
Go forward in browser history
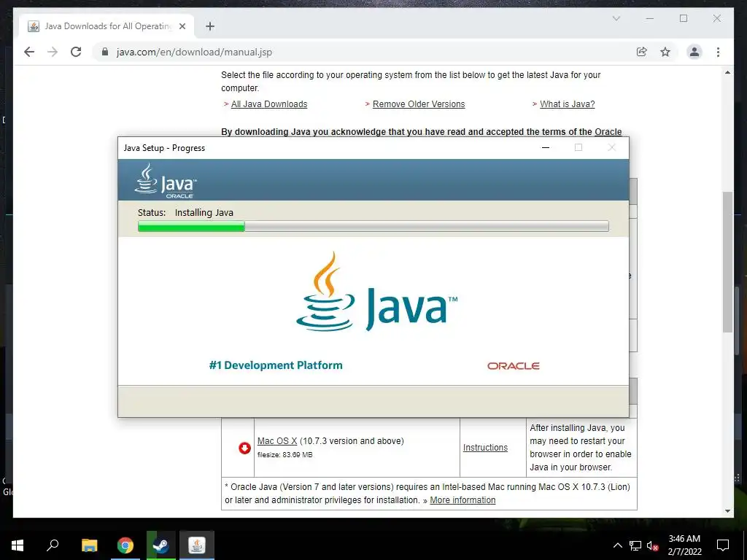point(53,52)
